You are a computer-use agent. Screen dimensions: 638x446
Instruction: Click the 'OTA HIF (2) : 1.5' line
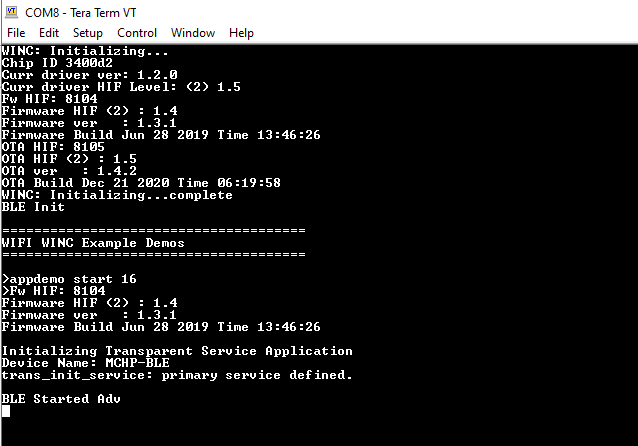click(69, 159)
